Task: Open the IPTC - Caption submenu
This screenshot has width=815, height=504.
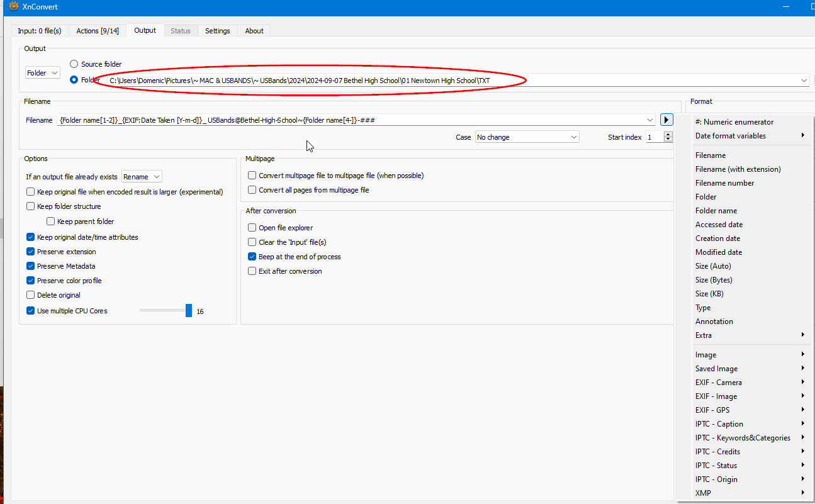Action: pos(719,424)
